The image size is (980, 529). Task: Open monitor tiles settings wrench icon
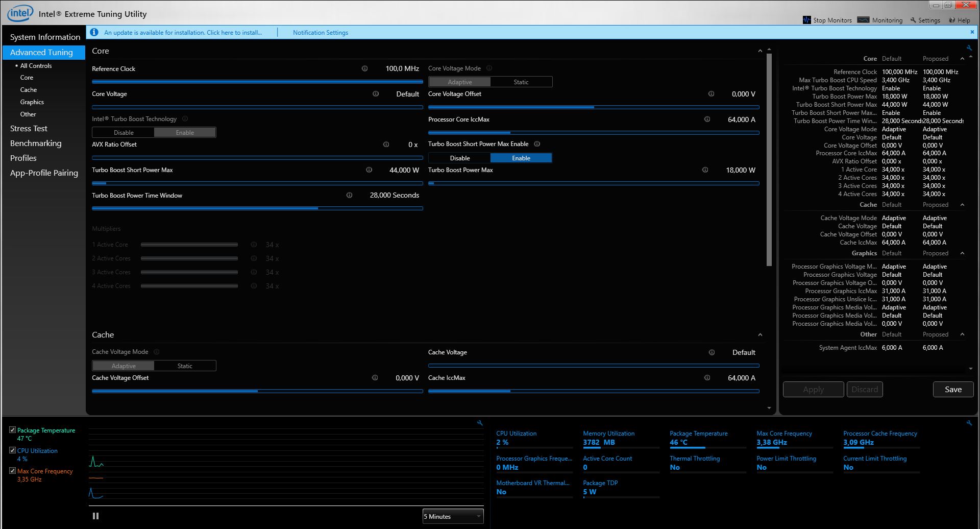click(969, 423)
